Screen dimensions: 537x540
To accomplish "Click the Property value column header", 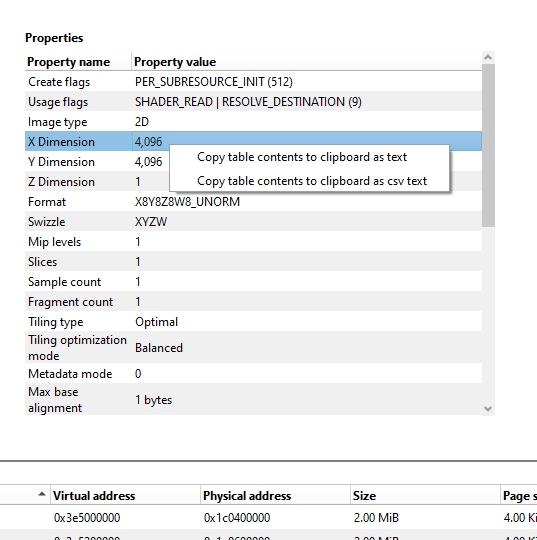I will (307, 62).
